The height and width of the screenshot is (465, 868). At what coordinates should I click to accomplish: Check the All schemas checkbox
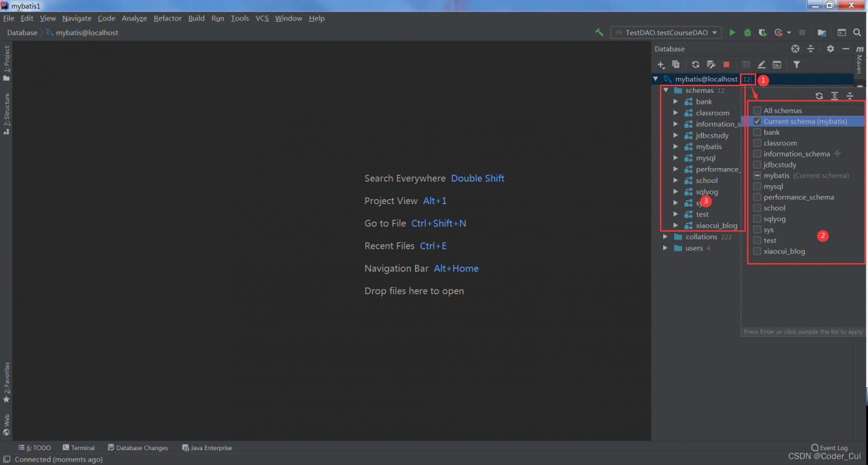coord(757,110)
